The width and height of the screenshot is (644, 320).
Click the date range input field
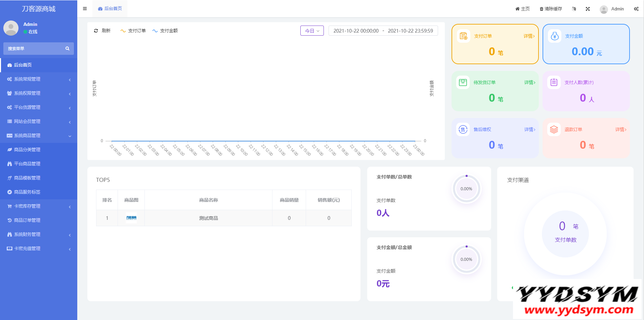click(383, 31)
